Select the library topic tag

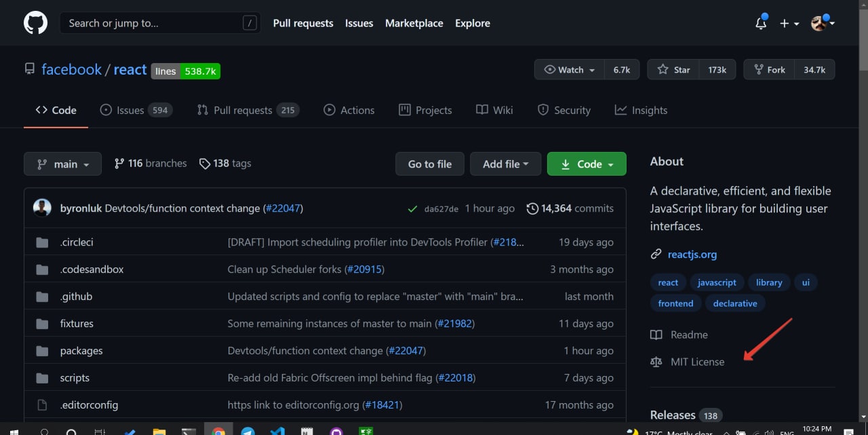click(769, 282)
